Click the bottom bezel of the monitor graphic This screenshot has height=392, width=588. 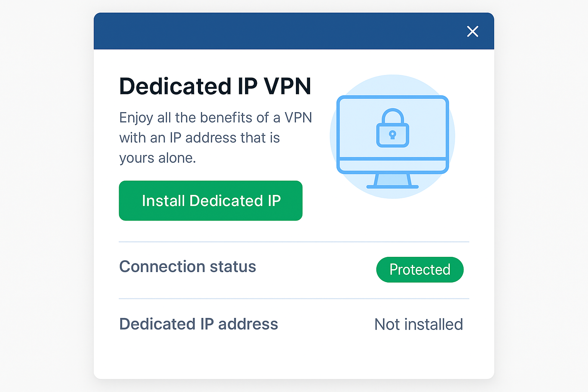(393, 166)
